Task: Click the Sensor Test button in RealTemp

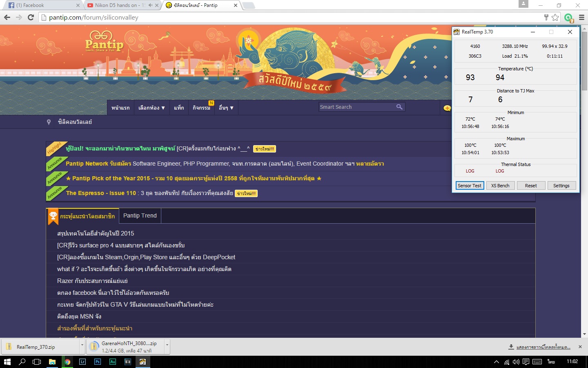Action: [x=470, y=186]
